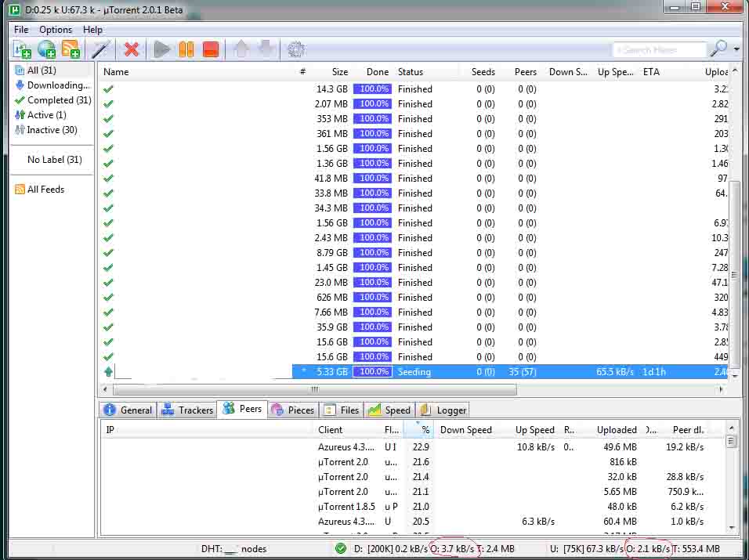
Task: Click the Add Torrent toolbar icon
Action: (22, 49)
